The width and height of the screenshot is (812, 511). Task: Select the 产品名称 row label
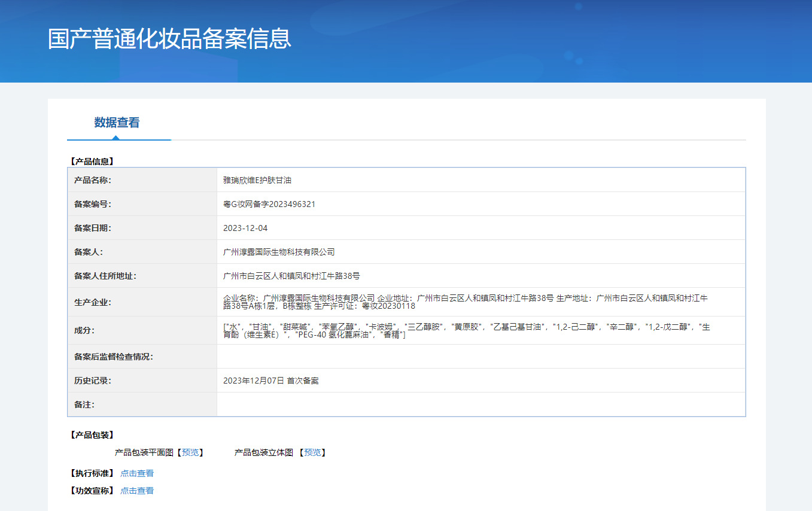coord(93,180)
